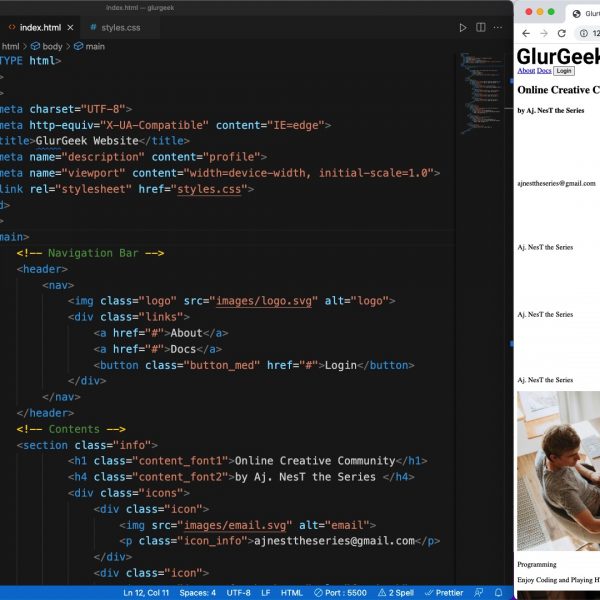Click the Split Editor icon
The width and height of the screenshot is (600, 600).
pyautogui.click(x=481, y=28)
